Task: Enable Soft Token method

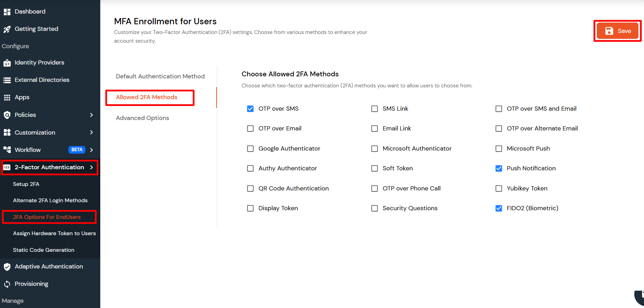Action: (x=374, y=169)
